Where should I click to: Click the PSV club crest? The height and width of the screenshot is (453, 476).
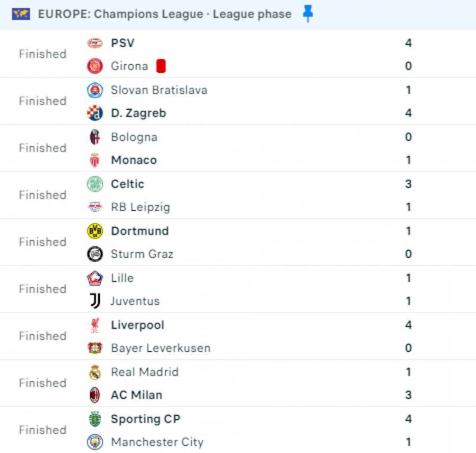(95, 43)
